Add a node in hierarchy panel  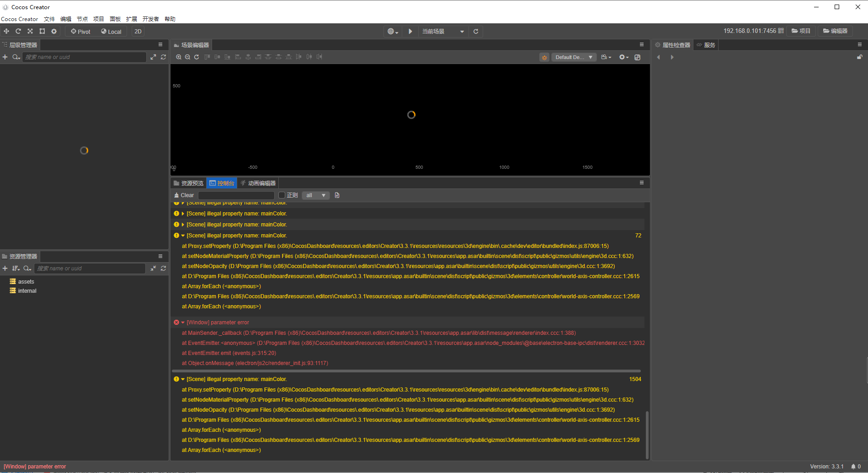click(x=5, y=57)
